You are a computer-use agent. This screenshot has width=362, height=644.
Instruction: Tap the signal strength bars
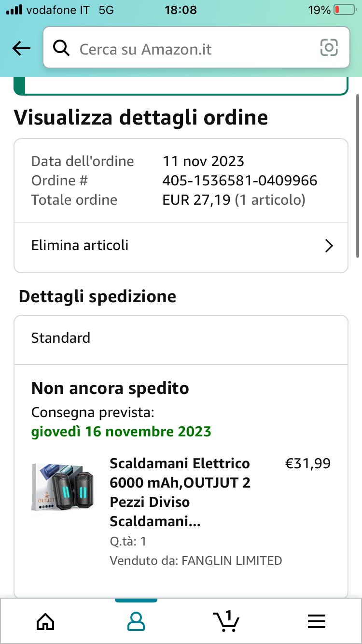(x=14, y=10)
